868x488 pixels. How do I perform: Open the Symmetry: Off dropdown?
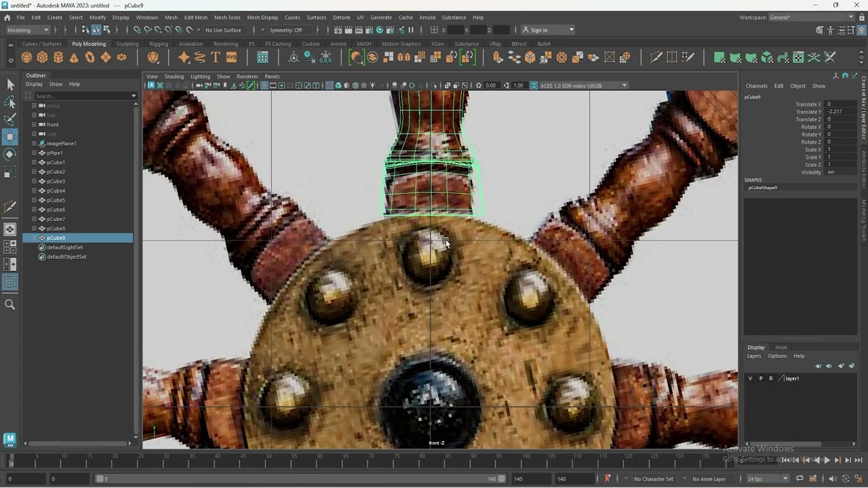290,30
